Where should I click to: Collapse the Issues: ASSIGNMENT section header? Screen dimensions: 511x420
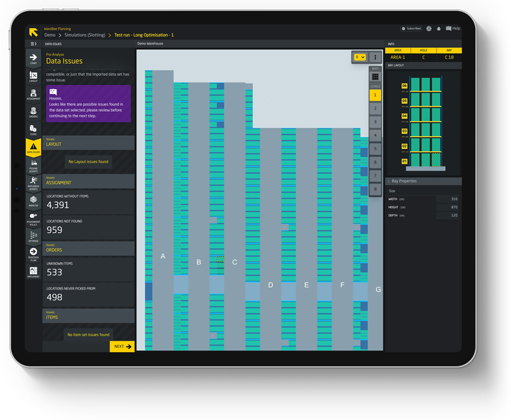tap(88, 181)
